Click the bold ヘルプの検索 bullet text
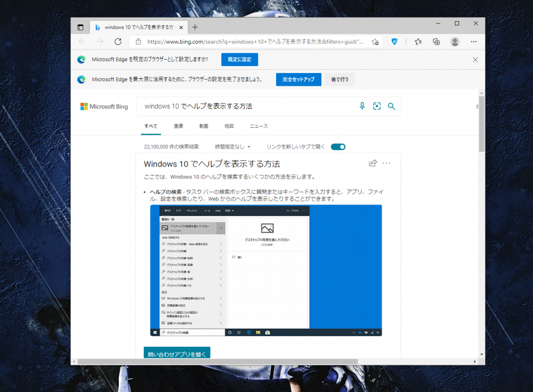 click(x=166, y=192)
